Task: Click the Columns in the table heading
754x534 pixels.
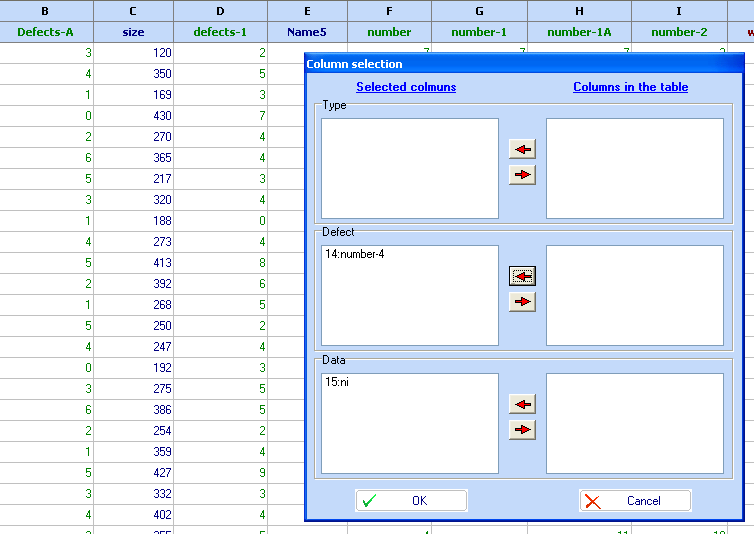Action: 630,87
